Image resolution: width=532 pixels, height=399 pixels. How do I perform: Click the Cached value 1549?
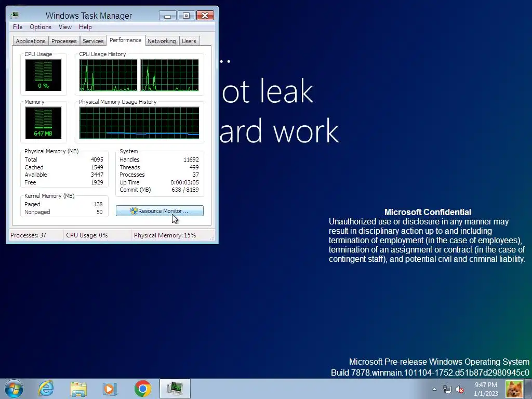coord(97,167)
